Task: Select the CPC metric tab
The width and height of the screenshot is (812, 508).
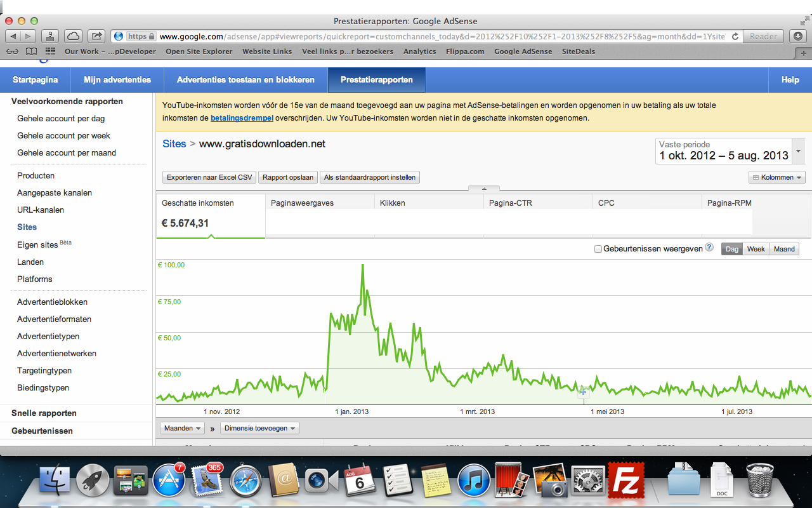Action: 647,216
